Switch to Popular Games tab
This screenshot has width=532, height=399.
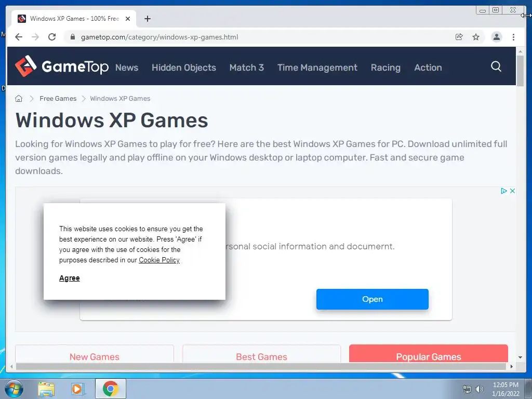429,353
